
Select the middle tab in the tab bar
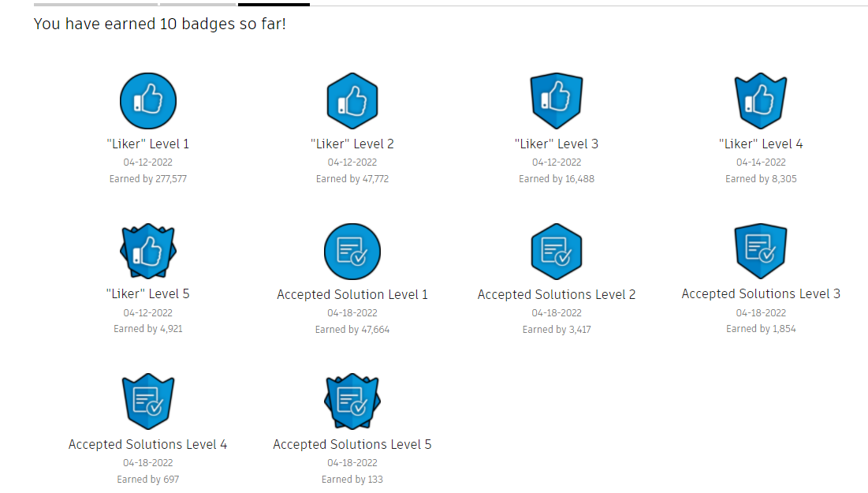click(x=197, y=3)
